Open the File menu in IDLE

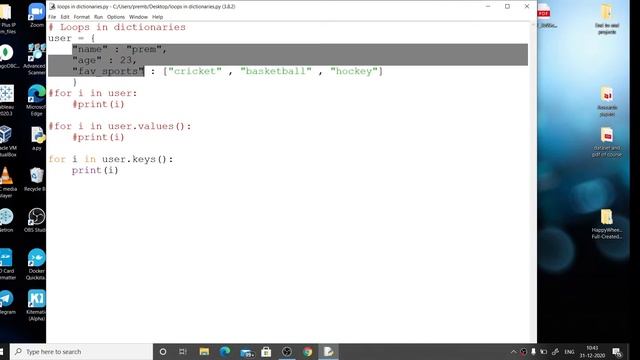[52, 17]
